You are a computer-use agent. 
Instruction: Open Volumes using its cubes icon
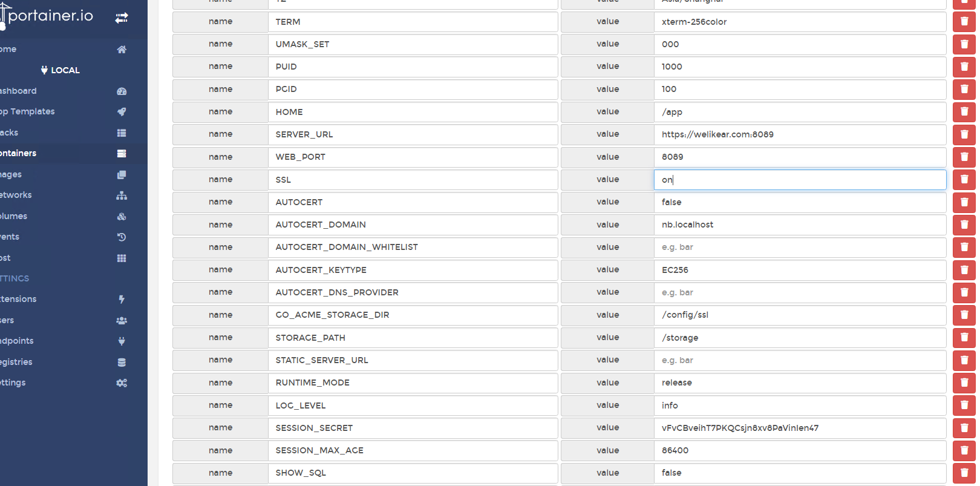coord(122,217)
